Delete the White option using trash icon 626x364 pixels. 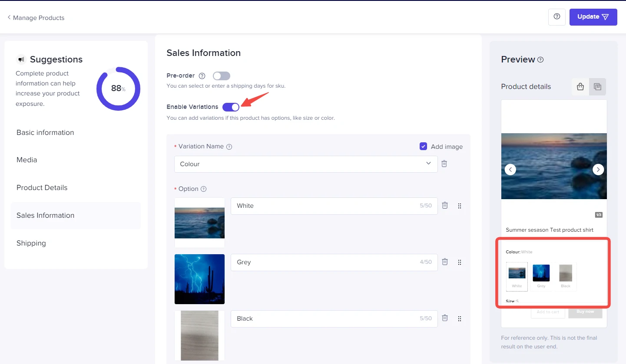click(445, 206)
